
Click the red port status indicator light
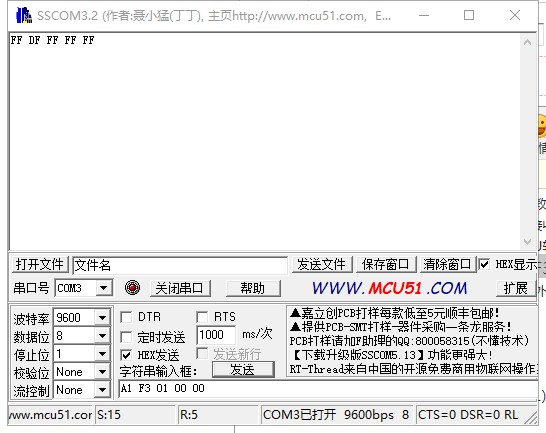coord(132,288)
